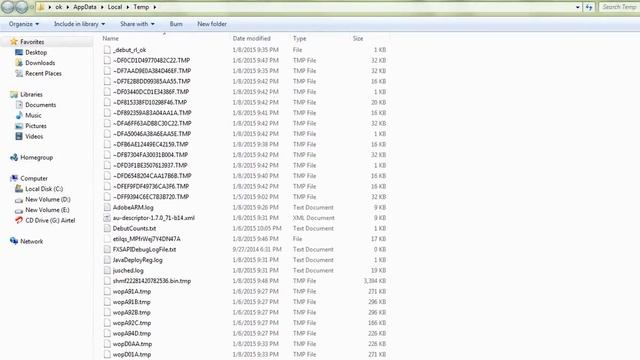The width and height of the screenshot is (640, 360).
Task: Select file ~DF7E2B8DD99385AA55.TMP
Action: [x=151, y=81]
